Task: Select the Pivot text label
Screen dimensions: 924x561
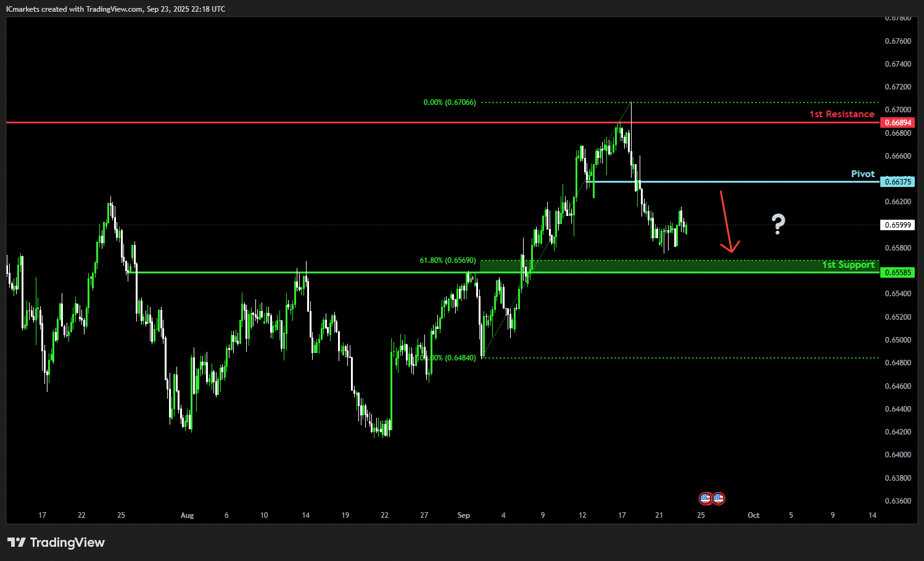Action: [x=862, y=174]
